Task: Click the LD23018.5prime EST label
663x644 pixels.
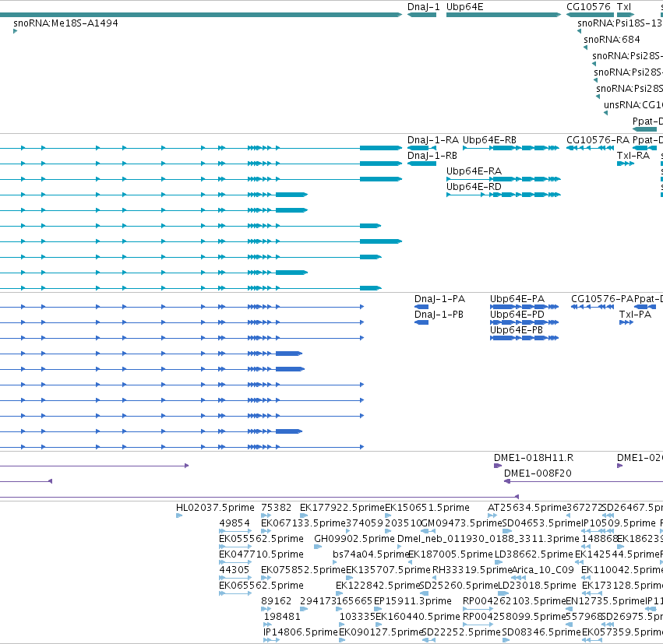Action: pos(537,586)
